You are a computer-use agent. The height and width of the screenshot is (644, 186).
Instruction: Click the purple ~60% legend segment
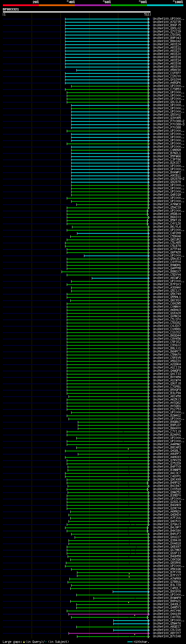pos(93,5)
